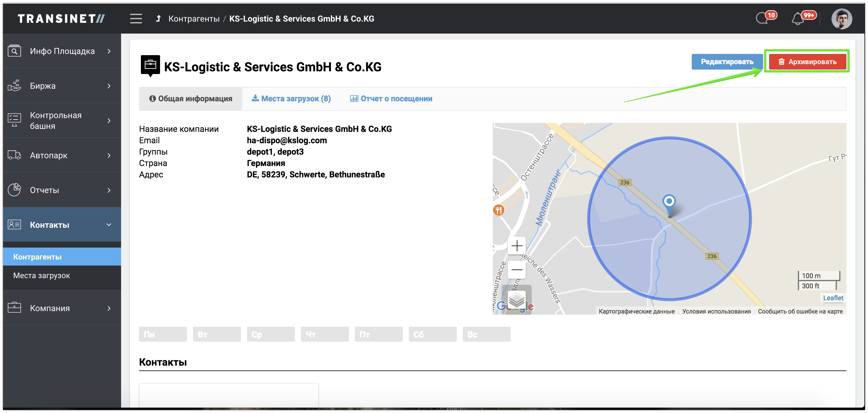Expand the Инфо Площадка sidebar section

pos(62,51)
